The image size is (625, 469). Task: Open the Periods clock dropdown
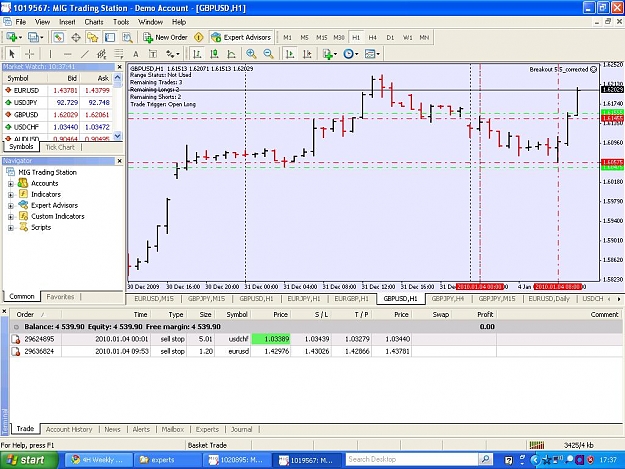[x=350, y=54]
